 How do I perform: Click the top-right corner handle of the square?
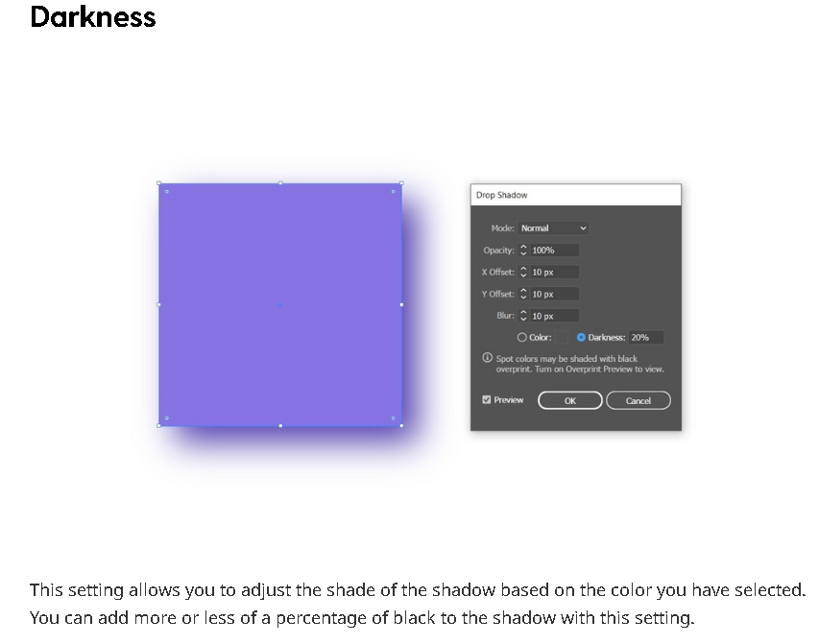(x=400, y=183)
